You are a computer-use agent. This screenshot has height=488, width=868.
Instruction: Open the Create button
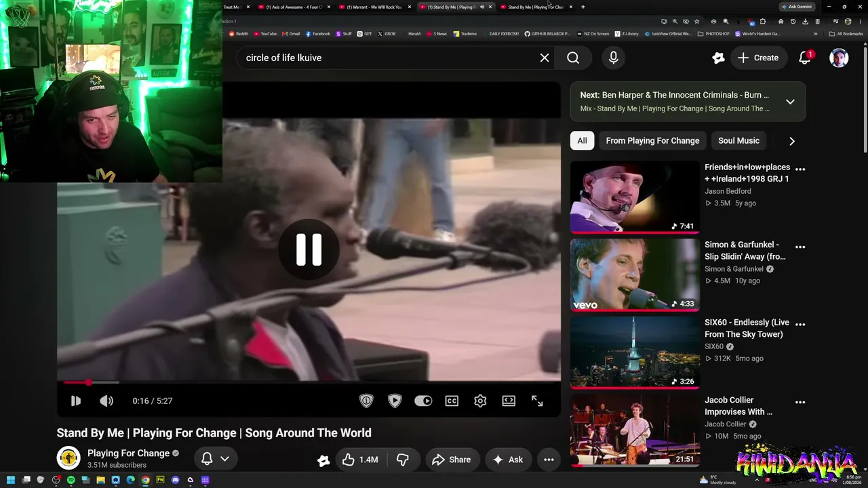pyautogui.click(x=758, y=58)
